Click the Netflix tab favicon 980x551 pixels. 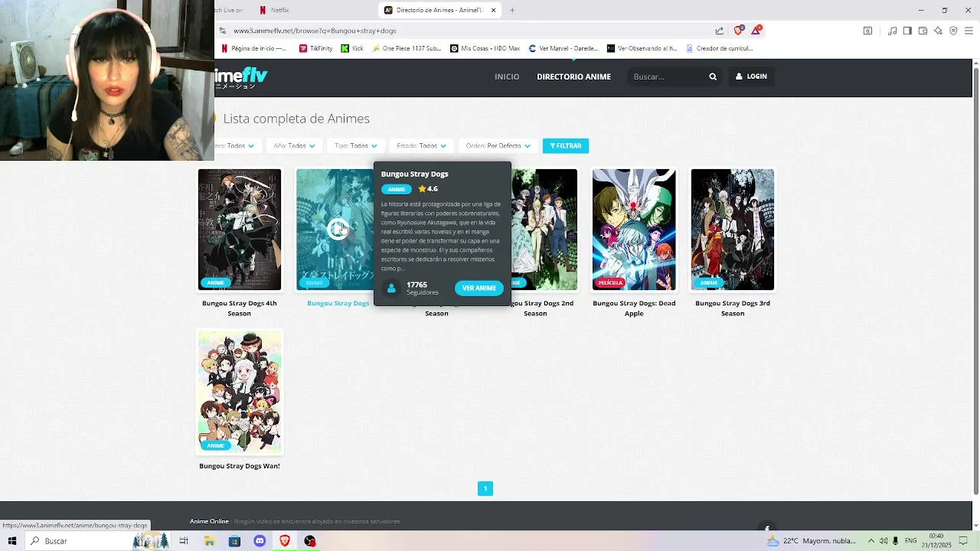263,10
